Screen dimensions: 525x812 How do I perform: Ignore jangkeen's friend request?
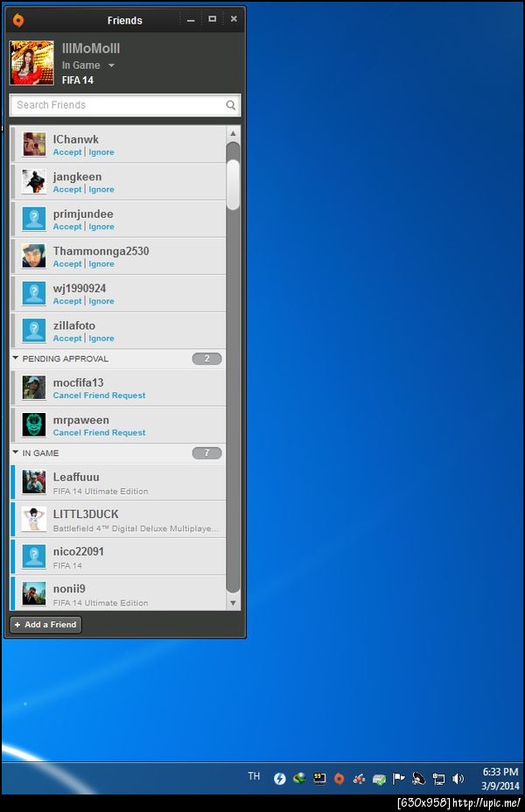pyautogui.click(x=101, y=190)
